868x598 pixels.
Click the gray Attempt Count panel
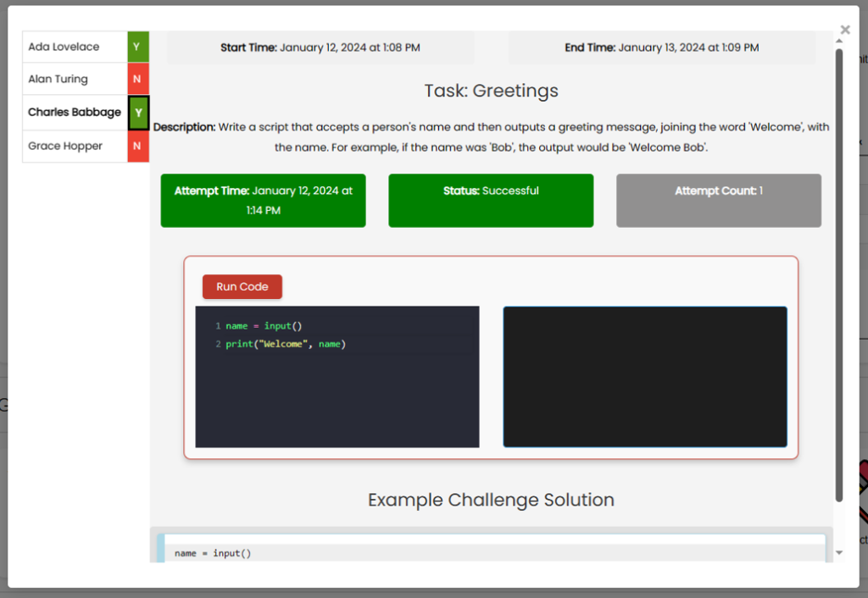[x=718, y=201]
